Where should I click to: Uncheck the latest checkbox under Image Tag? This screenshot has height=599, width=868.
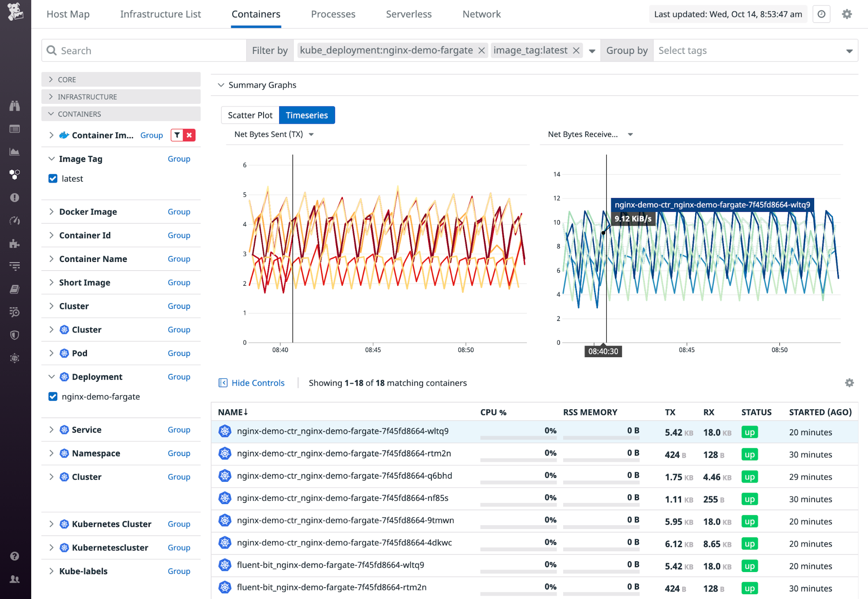point(53,179)
